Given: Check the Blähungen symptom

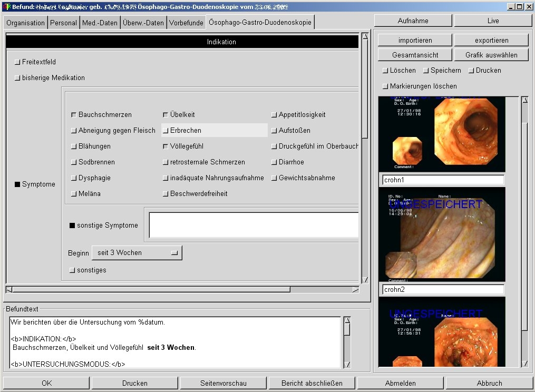Looking at the screenshot, I should tap(74, 146).
